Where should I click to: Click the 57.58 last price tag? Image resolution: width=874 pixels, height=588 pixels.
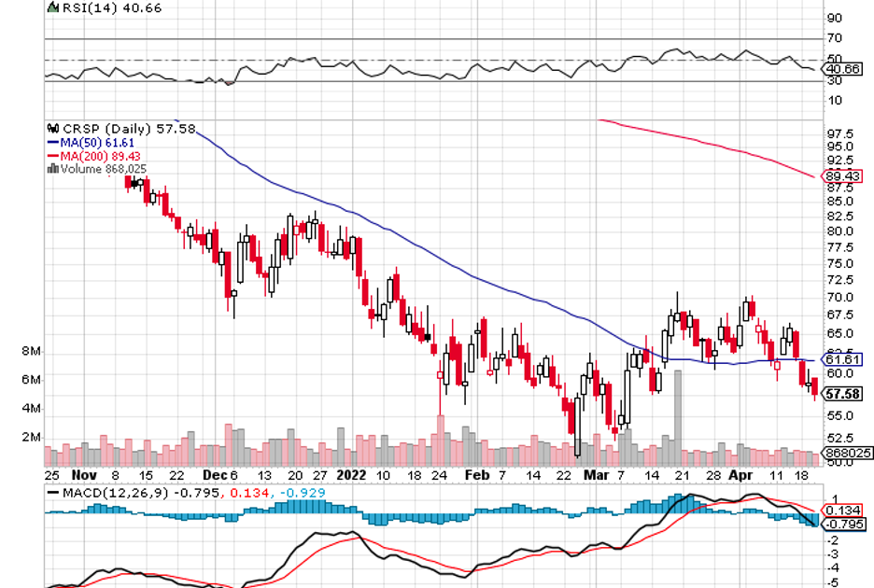[x=844, y=395]
